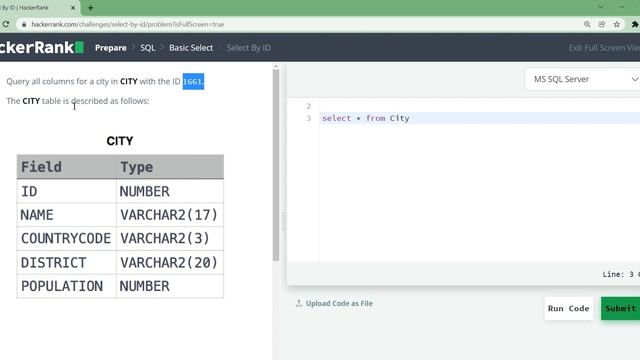Open the extensions puzzle icon

(635, 24)
